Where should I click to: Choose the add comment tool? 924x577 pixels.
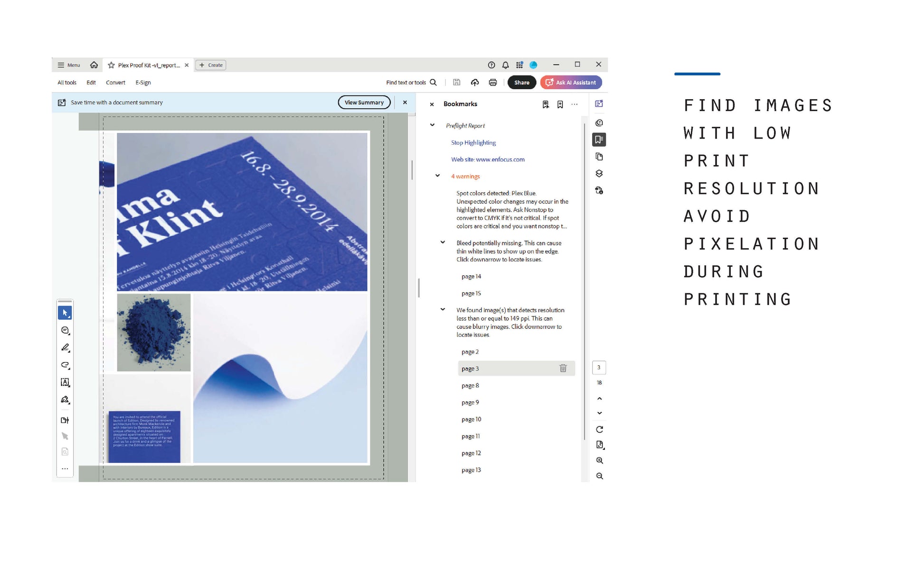(x=65, y=330)
